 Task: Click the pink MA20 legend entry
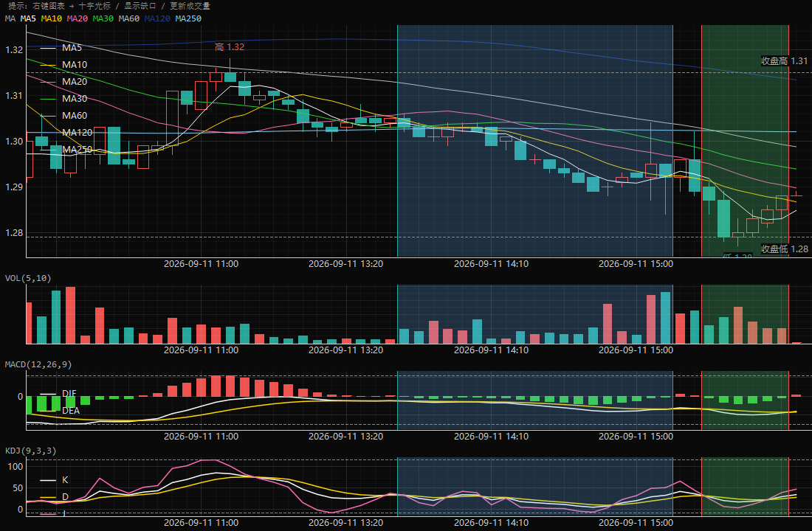pyautogui.click(x=63, y=82)
